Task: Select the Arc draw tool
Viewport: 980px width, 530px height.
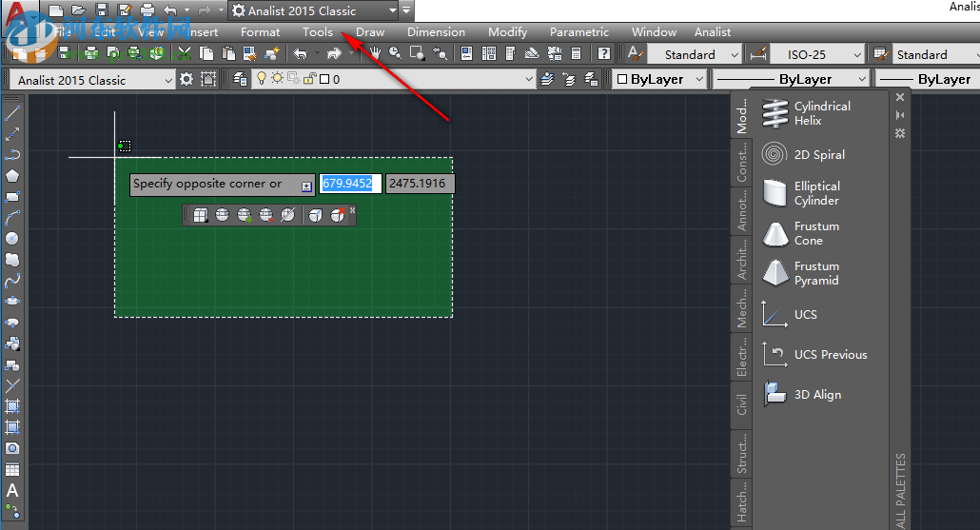Action: [11, 218]
